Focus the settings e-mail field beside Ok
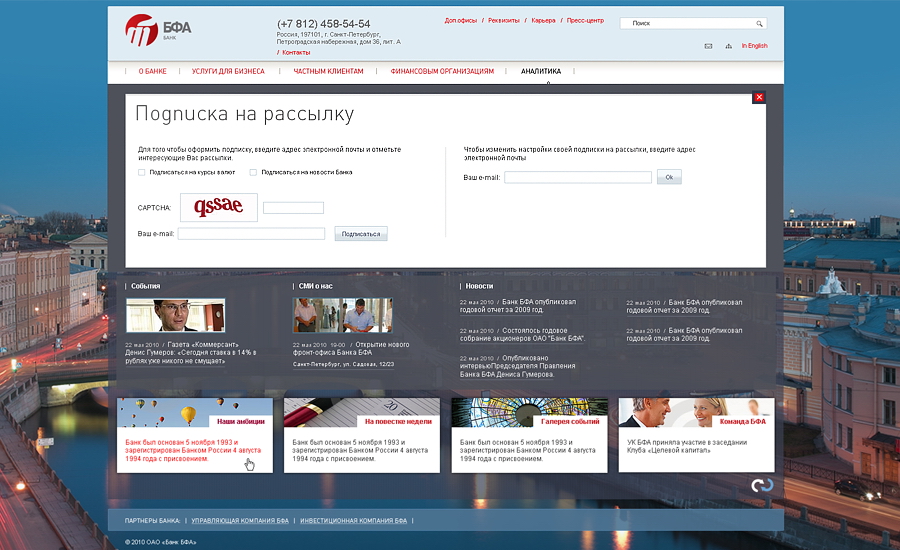This screenshot has width=900, height=550. click(x=578, y=177)
